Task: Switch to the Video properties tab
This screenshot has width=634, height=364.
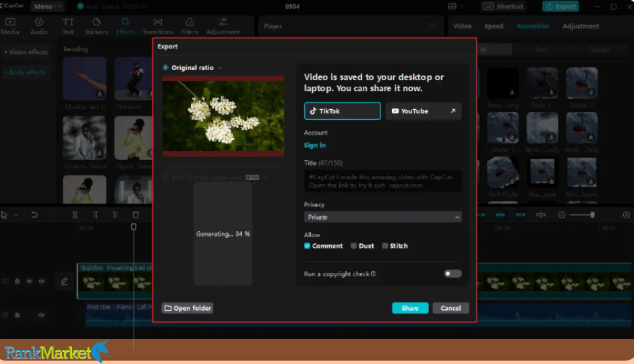Action: (462, 26)
